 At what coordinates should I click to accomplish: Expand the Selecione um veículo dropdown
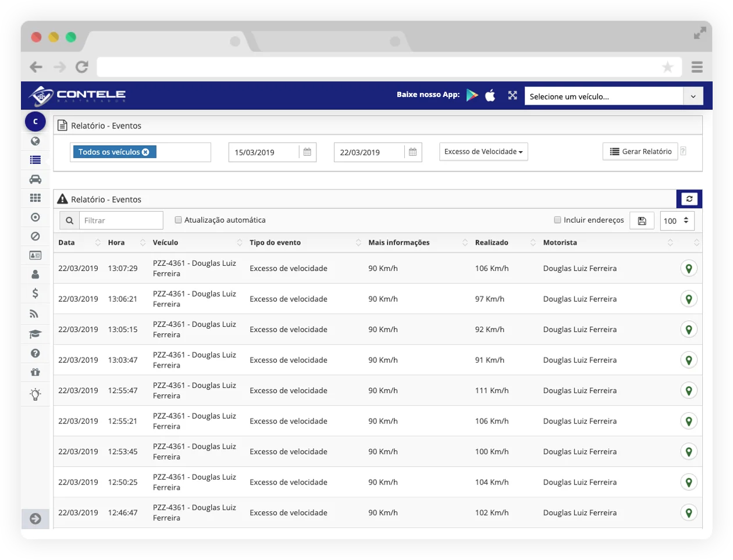pos(693,97)
